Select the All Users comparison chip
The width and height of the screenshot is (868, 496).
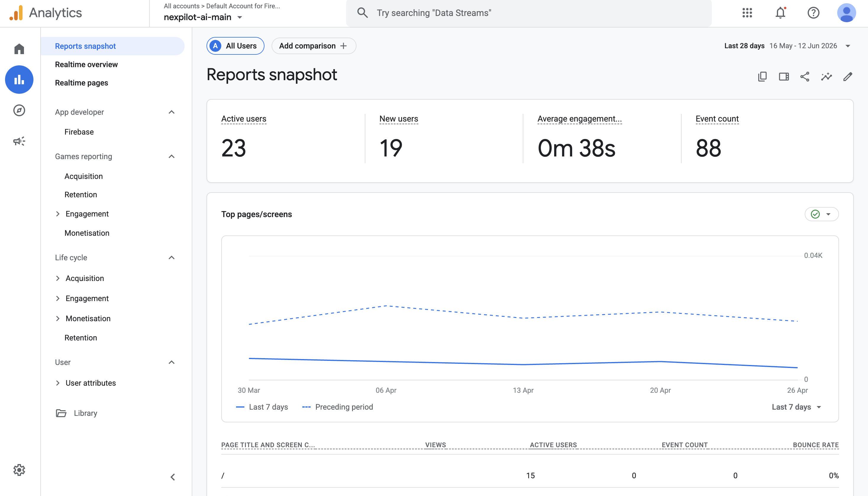point(235,46)
